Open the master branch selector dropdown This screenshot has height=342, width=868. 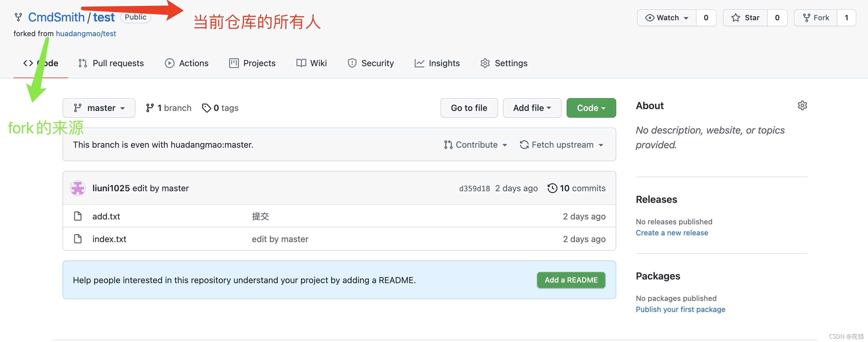[x=99, y=108]
